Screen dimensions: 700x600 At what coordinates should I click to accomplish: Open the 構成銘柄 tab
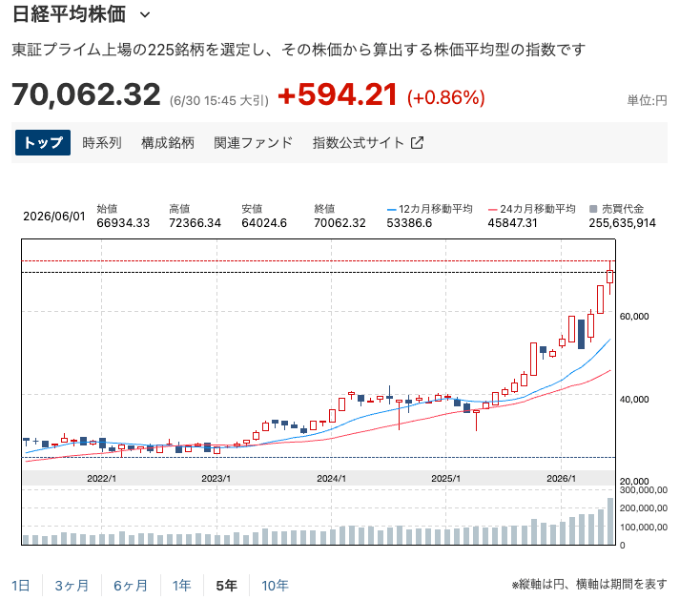click(x=168, y=143)
